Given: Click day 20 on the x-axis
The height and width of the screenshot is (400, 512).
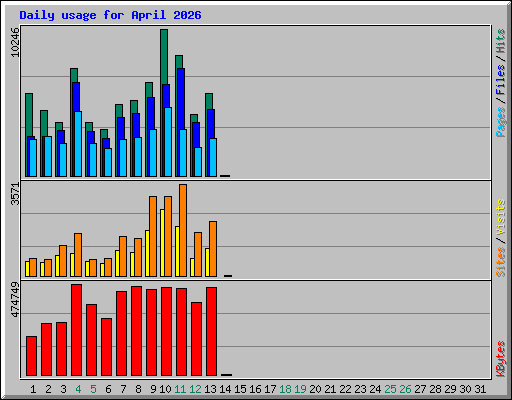Looking at the screenshot, I should (315, 389).
